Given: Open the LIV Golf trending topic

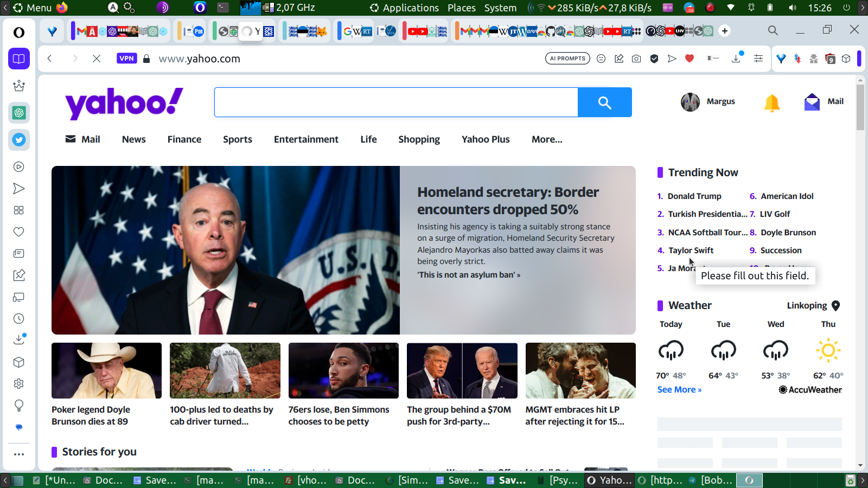Looking at the screenshot, I should point(775,214).
